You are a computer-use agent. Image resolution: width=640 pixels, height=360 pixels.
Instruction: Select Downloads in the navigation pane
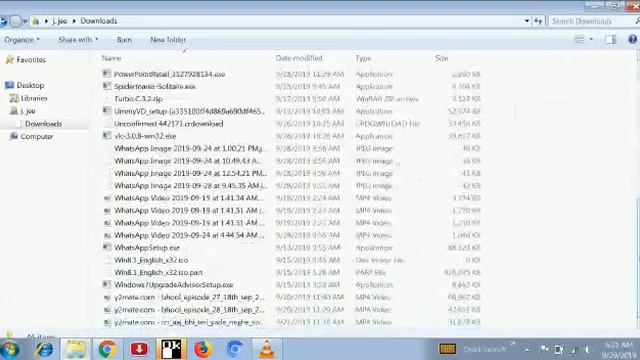[43, 124]
